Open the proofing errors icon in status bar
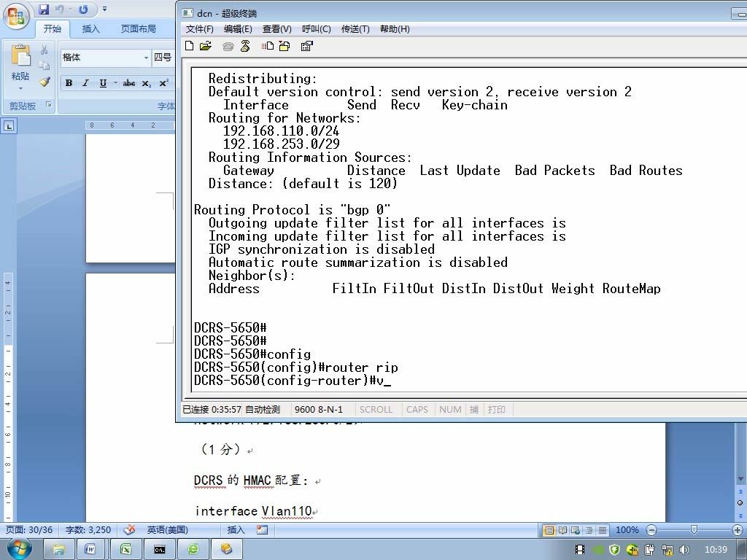The height and width of the screenshot is (560, 747). tap(129, 529)
